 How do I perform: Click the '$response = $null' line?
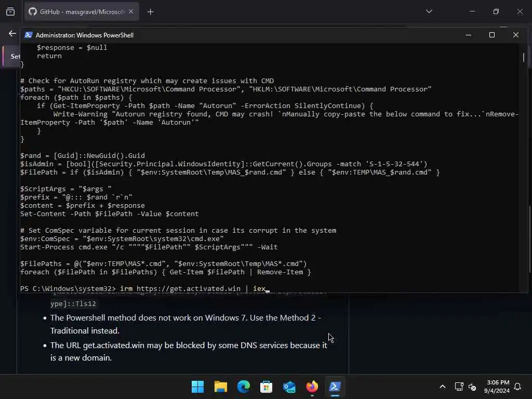(72, 47)
